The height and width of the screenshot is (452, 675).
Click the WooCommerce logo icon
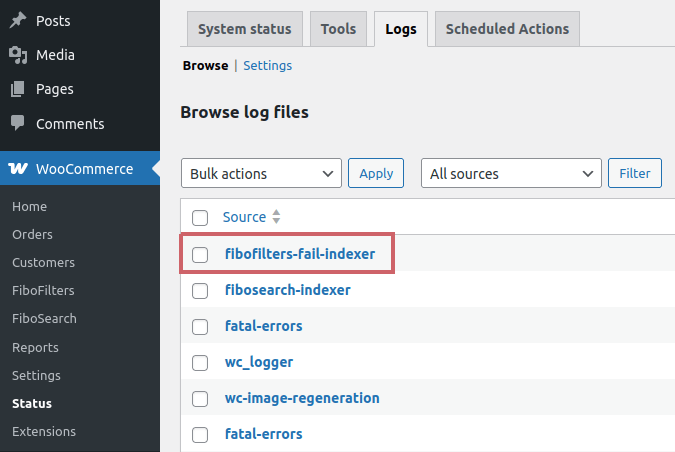18,168
